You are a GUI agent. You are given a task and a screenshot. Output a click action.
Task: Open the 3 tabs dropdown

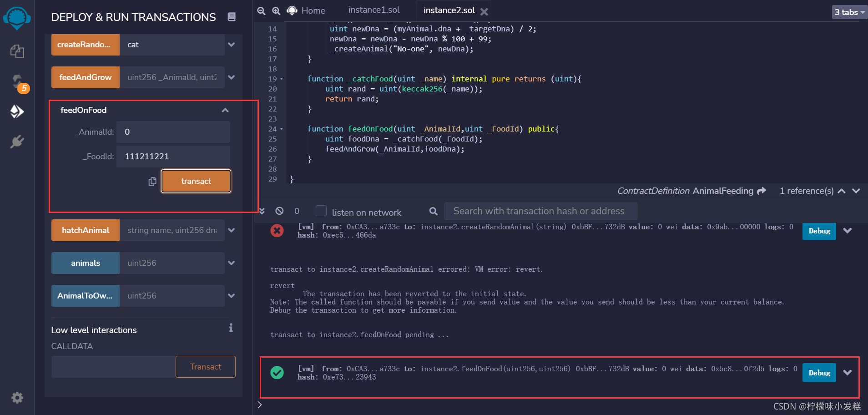point(849,12)
